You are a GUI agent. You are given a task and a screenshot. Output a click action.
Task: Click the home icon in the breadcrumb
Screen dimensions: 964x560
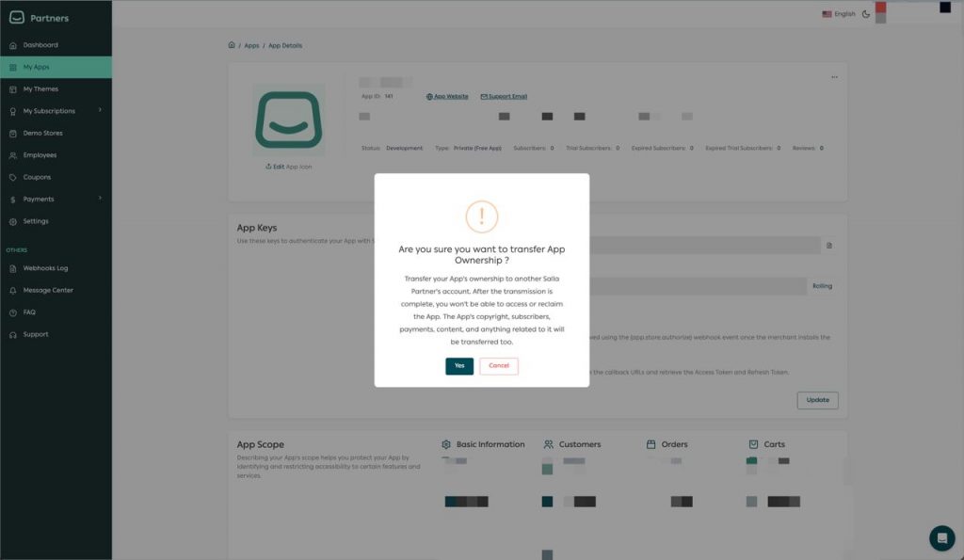(x=231, y=44)
